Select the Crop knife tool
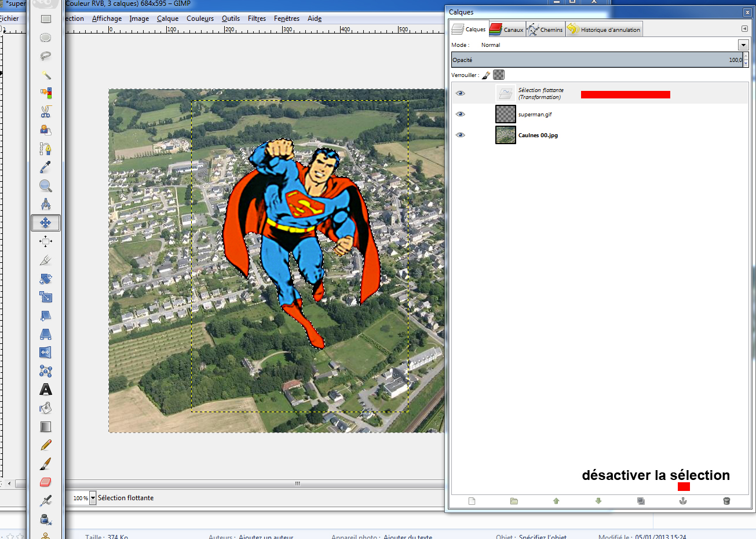Screen dimensions: 756x539 pyautogui.click(x=46, y=260)
